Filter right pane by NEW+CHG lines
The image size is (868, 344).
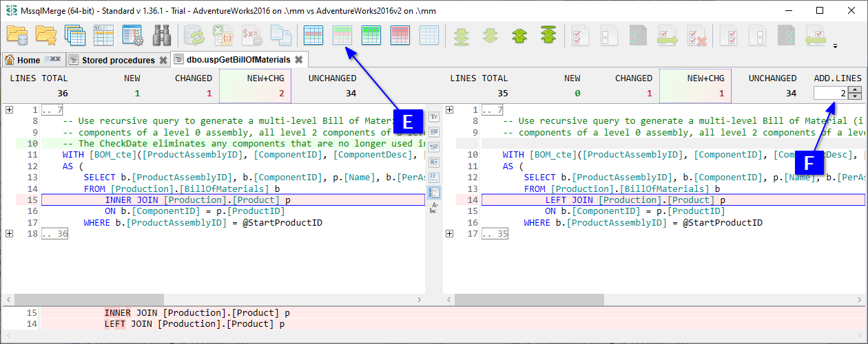point(696,86)
